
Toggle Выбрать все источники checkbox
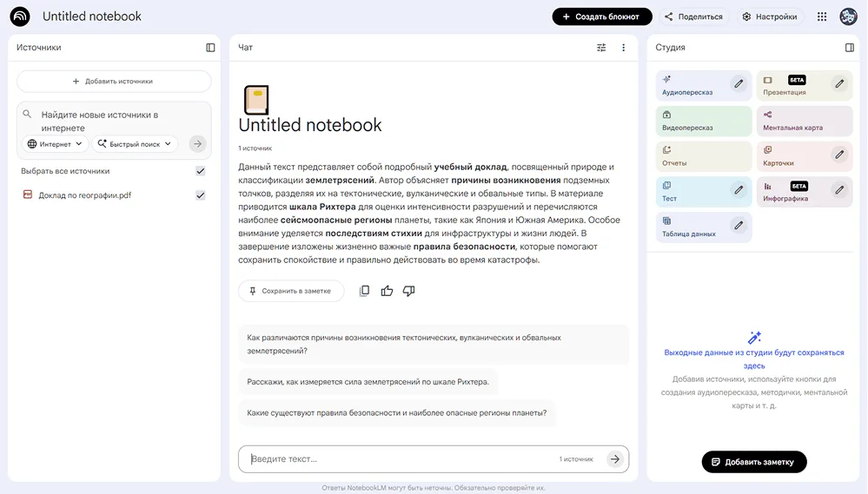point(201,171)
